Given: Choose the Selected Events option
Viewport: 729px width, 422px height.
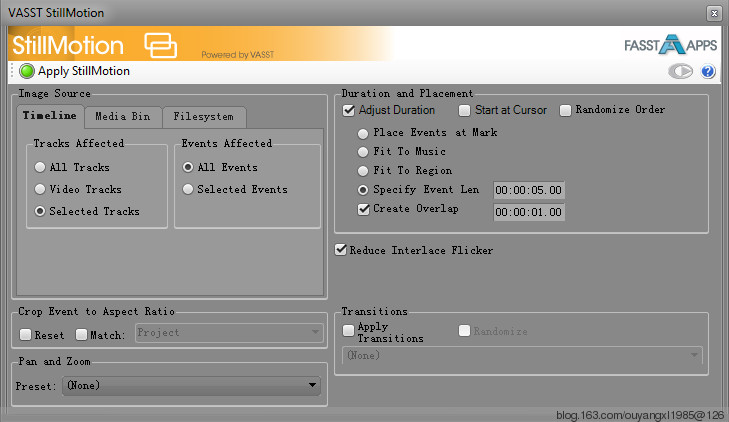Looking at the screenshot, I should (x=188, y=189).
